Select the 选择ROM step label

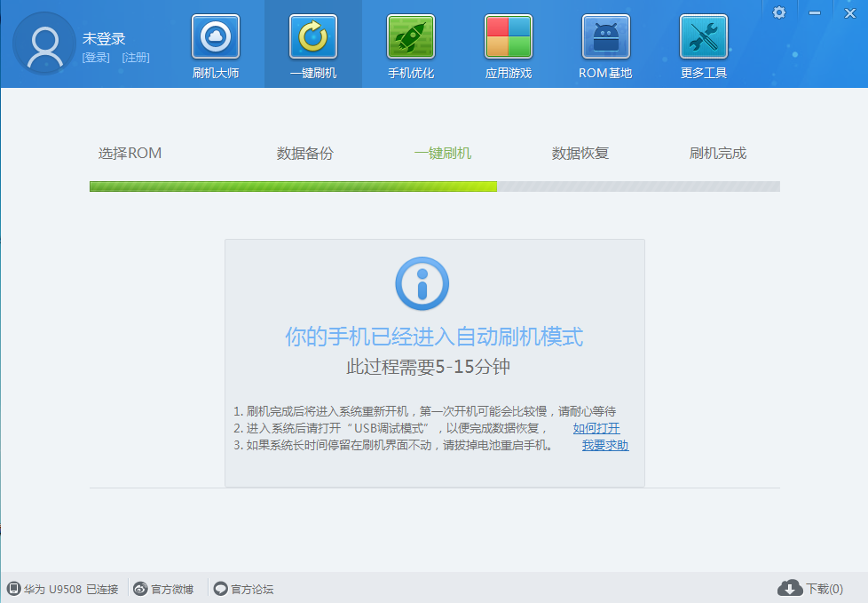pyautogui.click(x=130, y=153)
